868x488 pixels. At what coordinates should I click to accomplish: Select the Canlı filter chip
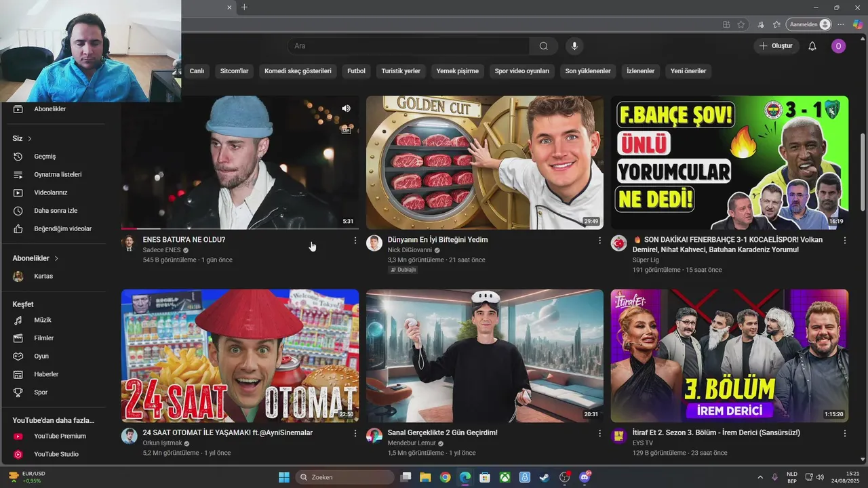coord(197,71)
